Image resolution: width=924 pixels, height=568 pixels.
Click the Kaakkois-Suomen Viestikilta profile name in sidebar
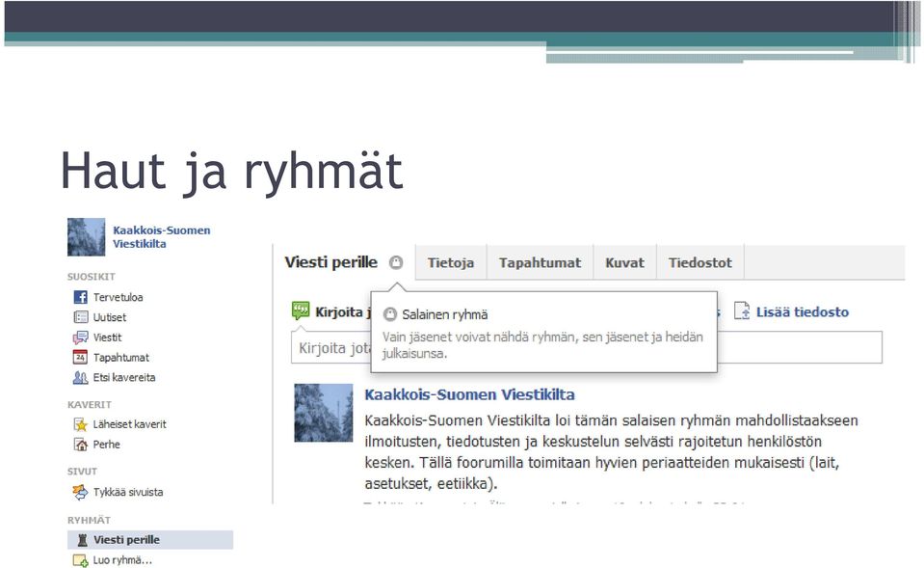pos(162,237)
